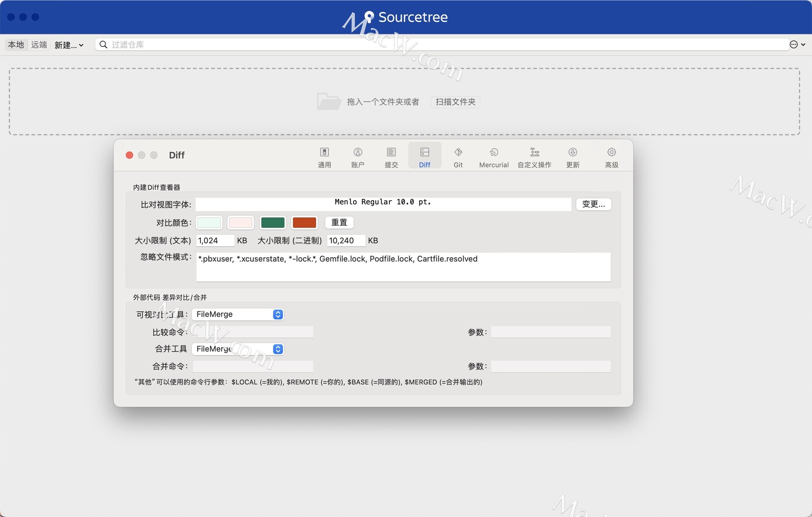This screenshot has height=517, width=812.
Task: Click the Menlo Regular 10.0 pt. font display
Action: tap(383, 204)
